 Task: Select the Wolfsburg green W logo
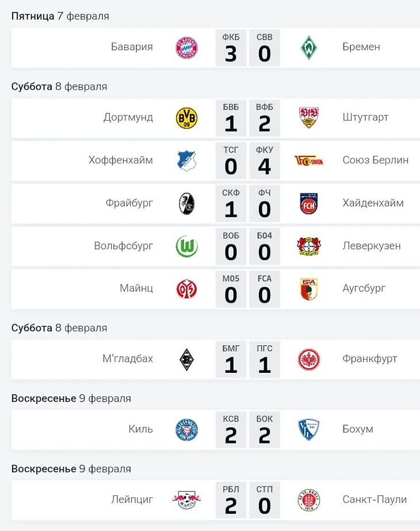pyautogui.click(x=186, y=247)
